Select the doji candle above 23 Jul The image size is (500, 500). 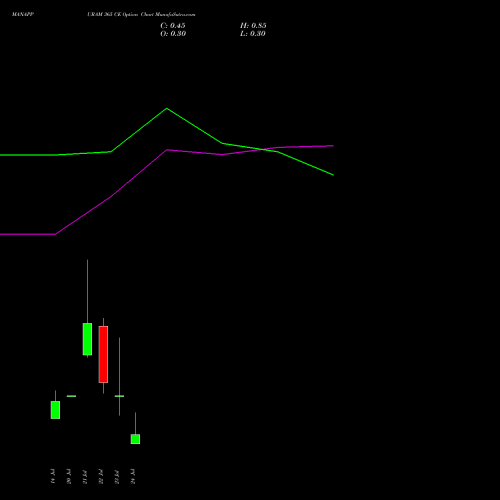click(119, 396)
